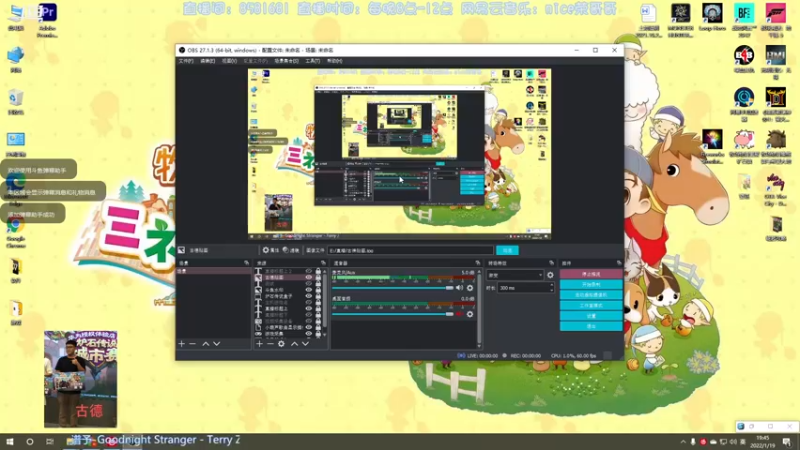Decrease transition duration with down stepper arrow
The width and height of the screenshot is (800, 450).
tap(552, 290)
